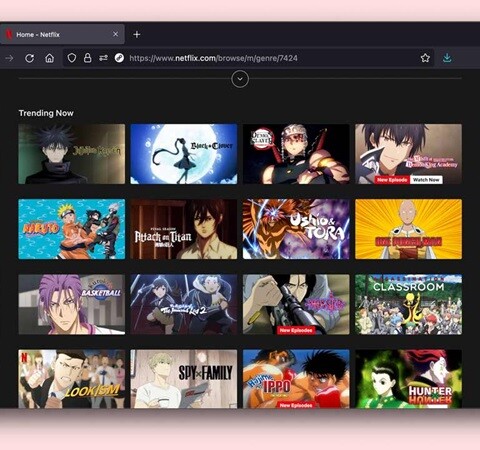Screen dimensions: 480x450
Task: Go to browser home page icon
Action: click(49, 58)
